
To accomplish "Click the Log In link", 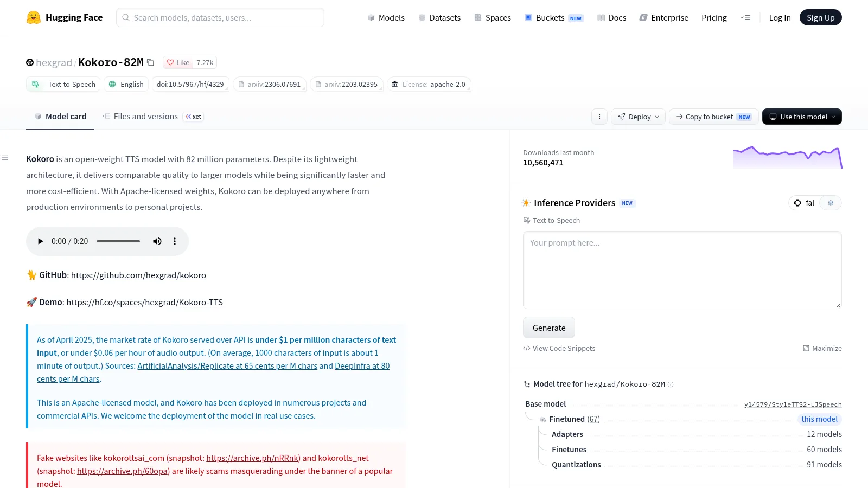I will (780, 17).
